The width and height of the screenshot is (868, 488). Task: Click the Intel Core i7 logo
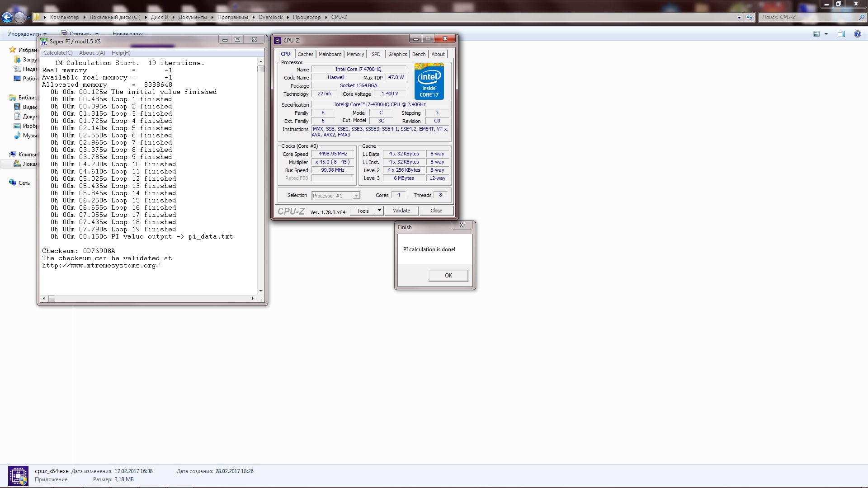pos(429,81)
